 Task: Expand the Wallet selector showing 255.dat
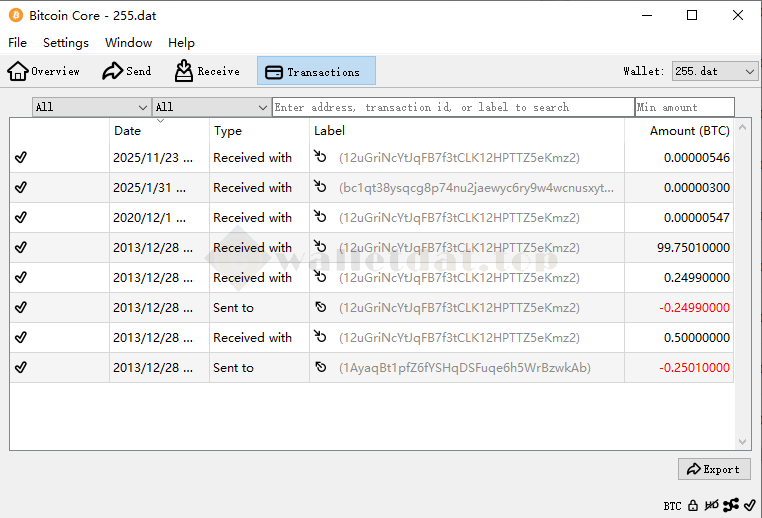714,71
